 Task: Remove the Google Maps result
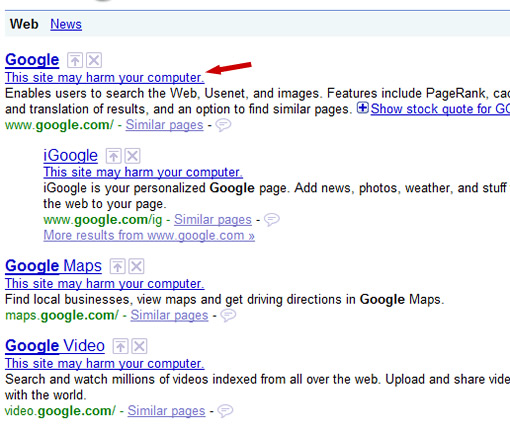point(137,266)
